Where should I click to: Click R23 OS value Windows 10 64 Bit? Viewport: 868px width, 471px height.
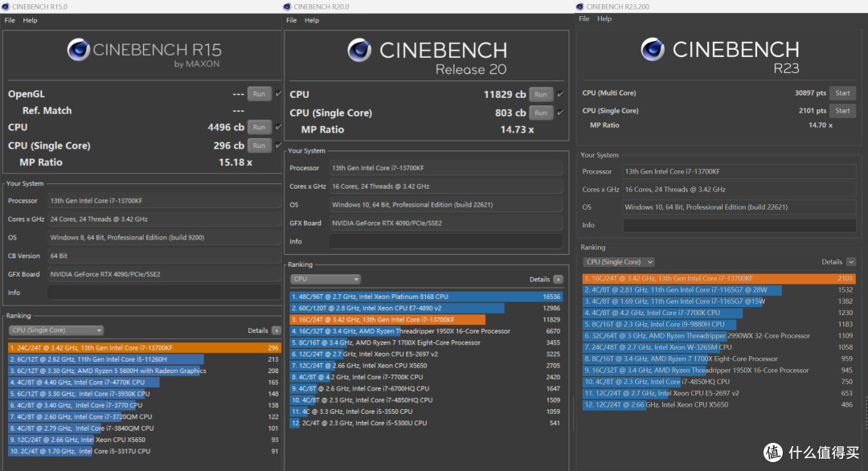click(739, 207)
